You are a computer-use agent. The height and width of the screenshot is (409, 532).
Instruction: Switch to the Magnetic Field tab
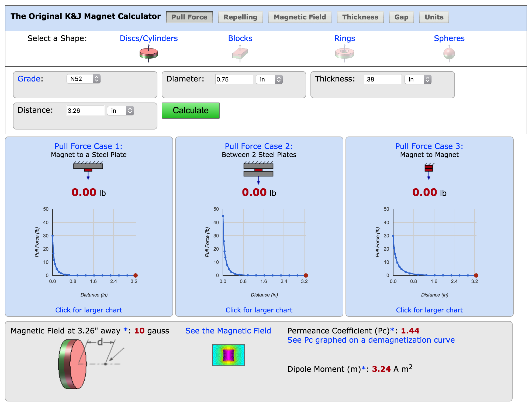click(300, 17)
